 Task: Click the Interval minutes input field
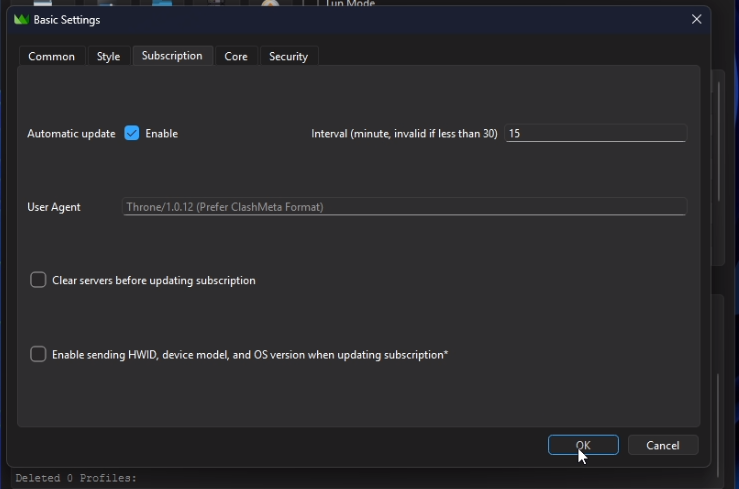(x=595, y=134)
